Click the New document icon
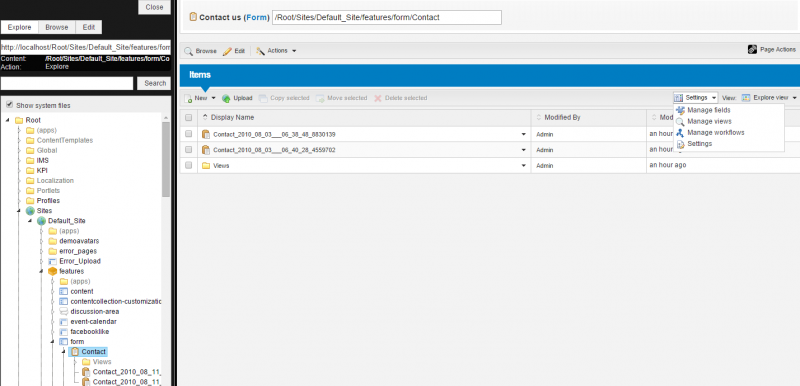 coord(188,98)
